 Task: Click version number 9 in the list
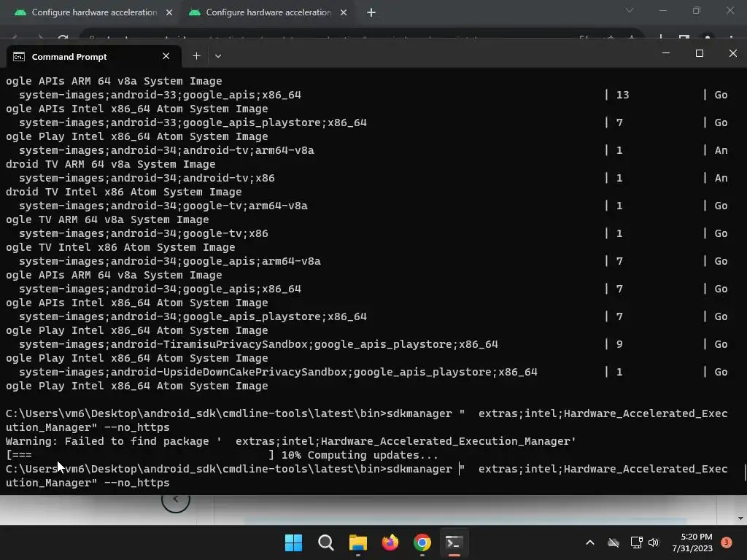point(619,344)
